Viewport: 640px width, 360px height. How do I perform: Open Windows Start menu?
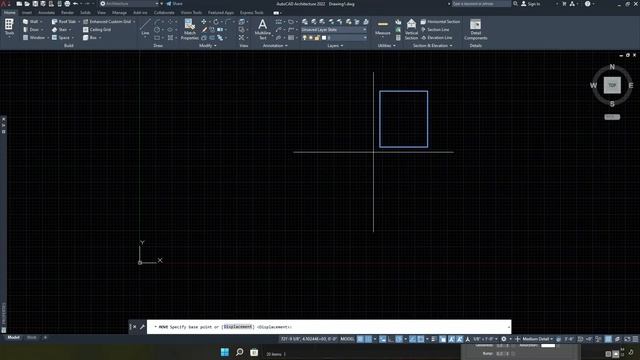(224, 352)
